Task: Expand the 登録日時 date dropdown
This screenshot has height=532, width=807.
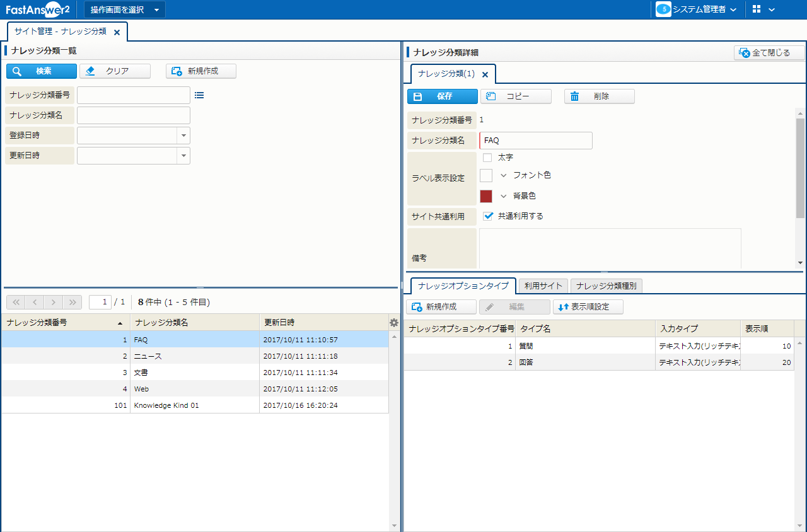Action: tap(183, 136)
